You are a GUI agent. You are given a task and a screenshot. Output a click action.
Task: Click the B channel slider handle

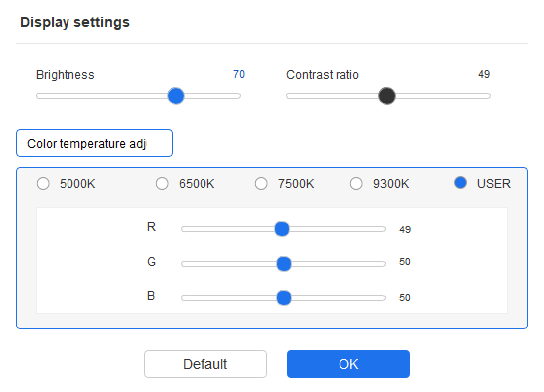point(284,298)
